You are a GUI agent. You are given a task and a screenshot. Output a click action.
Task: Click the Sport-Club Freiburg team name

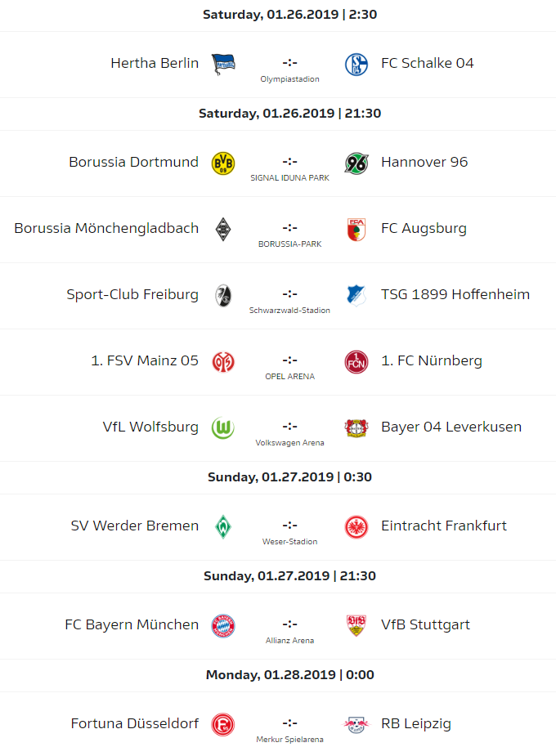click(x=132, y=294)
